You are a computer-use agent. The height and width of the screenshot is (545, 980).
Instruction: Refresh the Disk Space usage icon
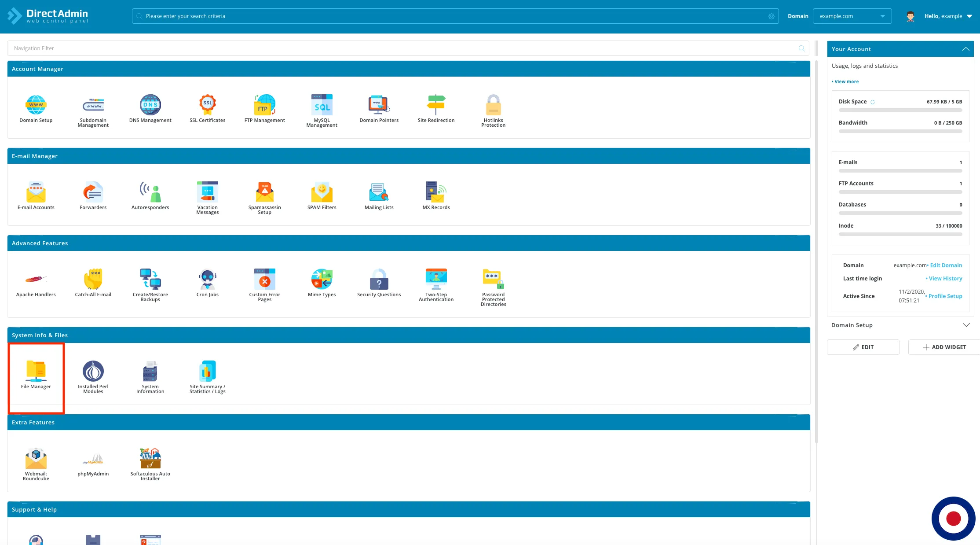pos(873,102)
